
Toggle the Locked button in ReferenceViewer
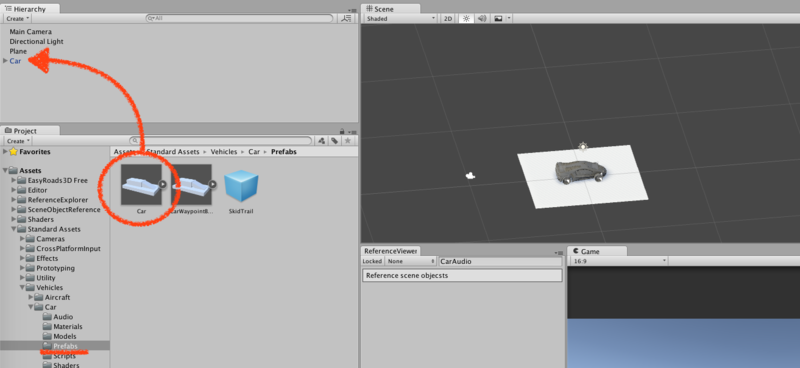point(372,261)
